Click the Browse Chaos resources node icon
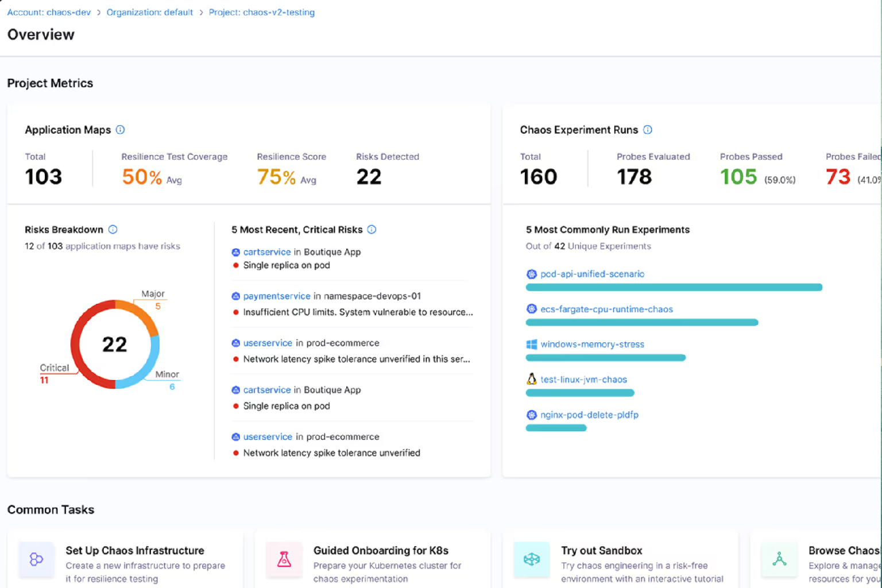882x588 pixels. tap(779, 560)
